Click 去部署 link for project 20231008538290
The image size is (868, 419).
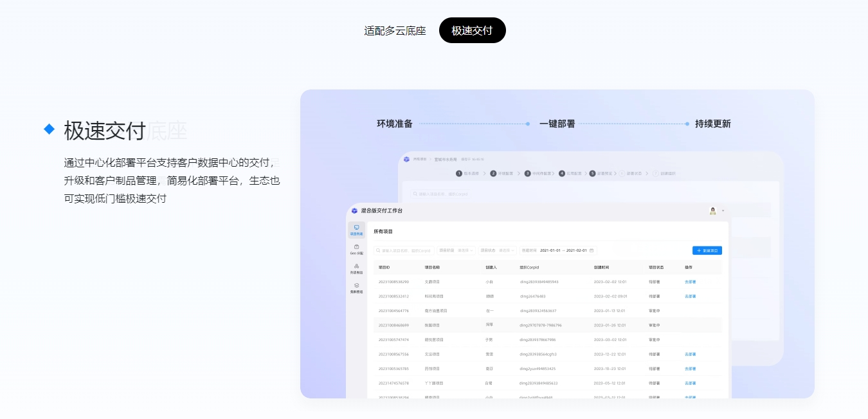690,282
